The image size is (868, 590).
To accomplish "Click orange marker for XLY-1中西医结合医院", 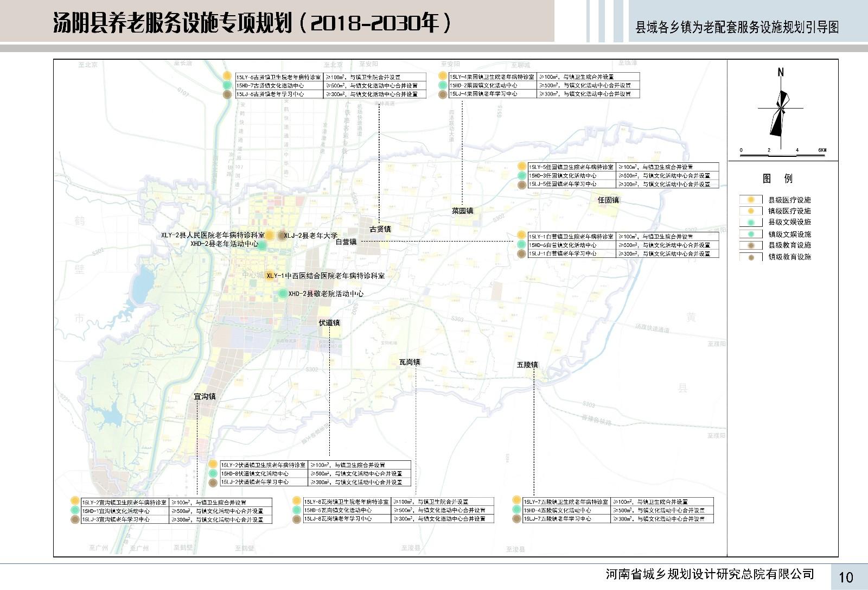I will pos(270,275).
